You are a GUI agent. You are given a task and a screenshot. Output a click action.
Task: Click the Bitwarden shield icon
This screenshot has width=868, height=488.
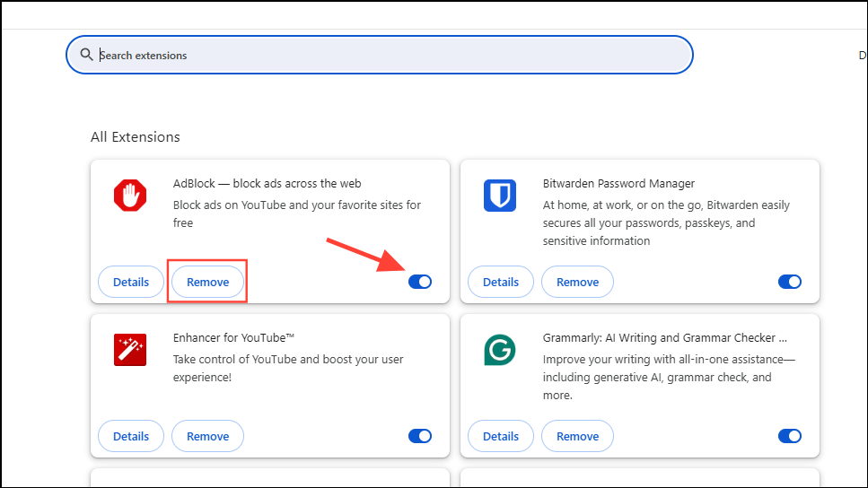coord(500,196)
